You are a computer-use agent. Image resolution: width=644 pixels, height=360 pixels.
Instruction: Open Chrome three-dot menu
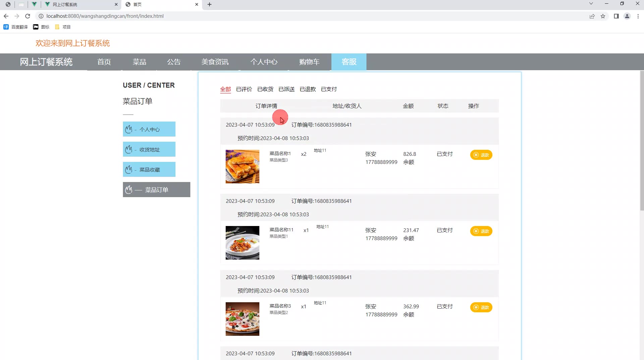(638, 16)
